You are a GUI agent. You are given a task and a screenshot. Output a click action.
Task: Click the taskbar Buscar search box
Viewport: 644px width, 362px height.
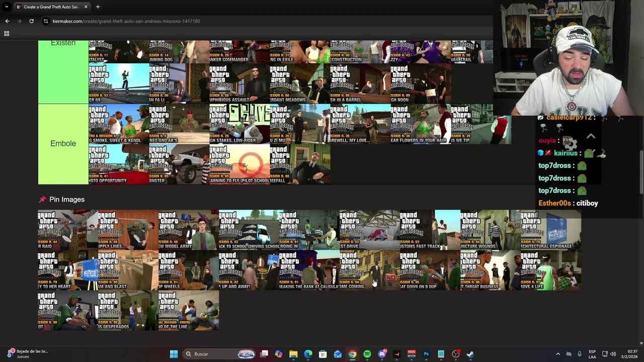point(219,354)
